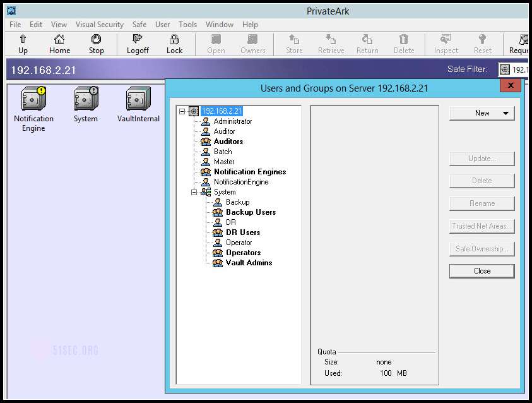This screenshot has height=403, width=532.
Task: Click the Close button in dialog
Action: (482, 271)
